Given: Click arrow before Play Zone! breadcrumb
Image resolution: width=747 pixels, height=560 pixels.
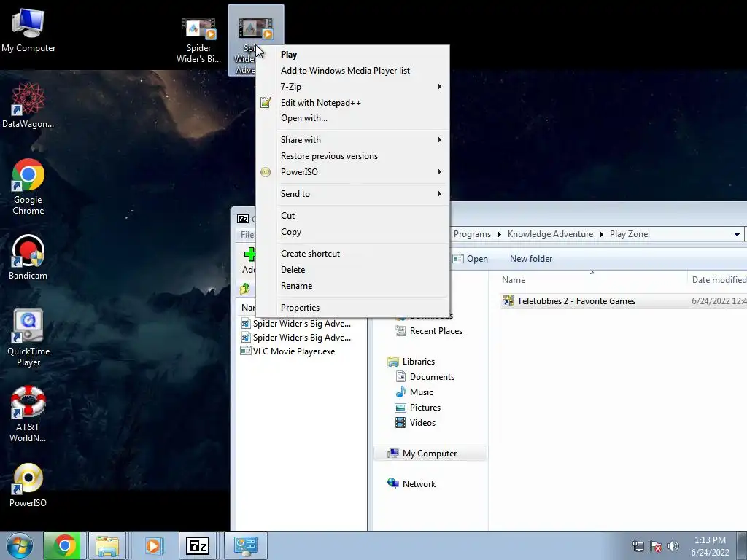Looking at the screenshot, I should point(601,234).
